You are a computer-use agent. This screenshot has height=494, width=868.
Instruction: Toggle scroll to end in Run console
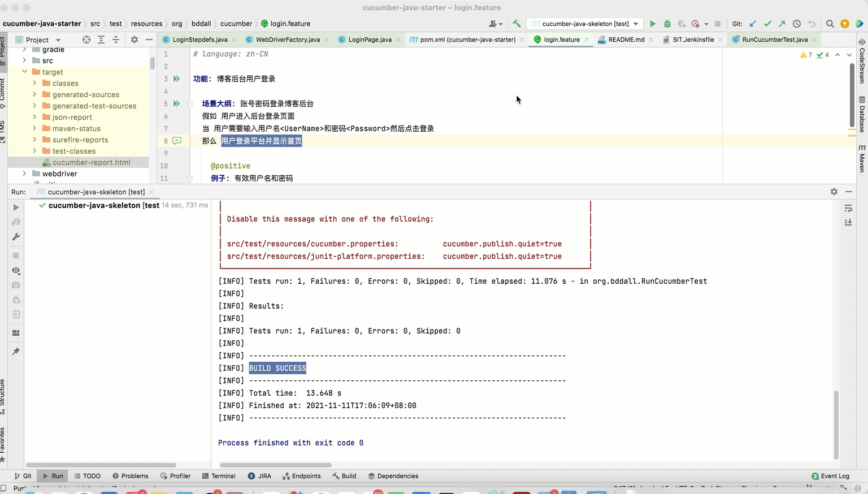click(848, 222)
